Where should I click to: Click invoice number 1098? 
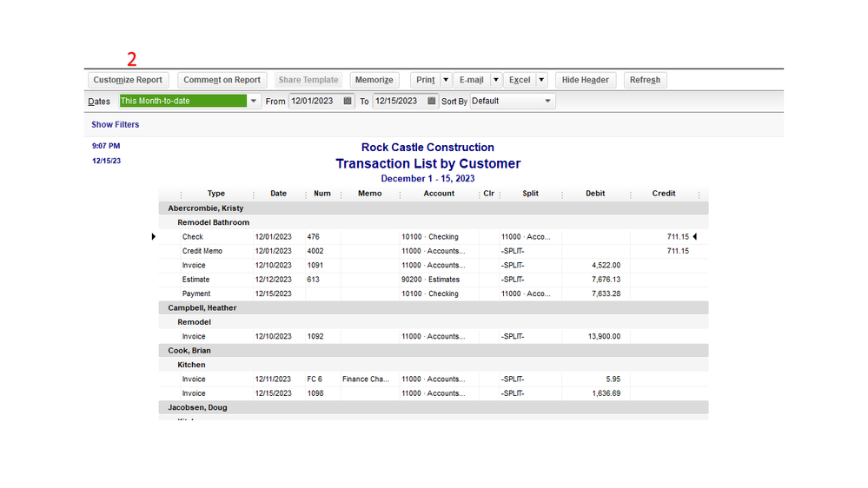click(x=315, y=393)
